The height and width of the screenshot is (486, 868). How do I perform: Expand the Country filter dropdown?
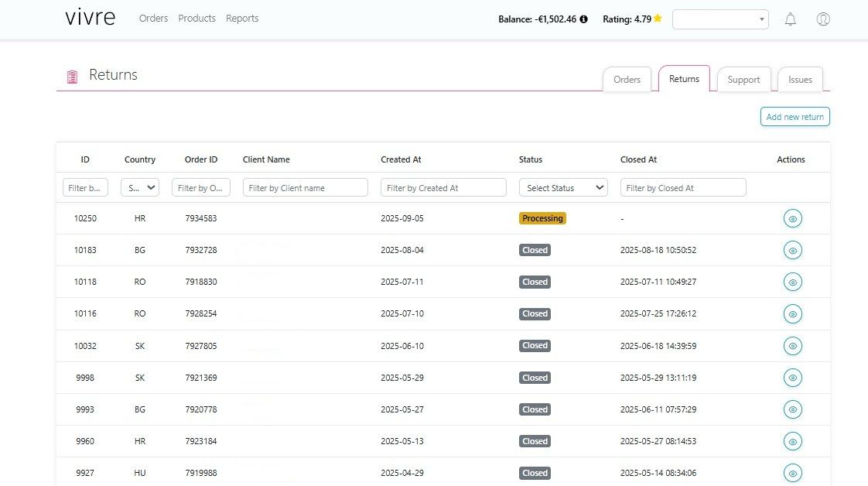point(140,187)
